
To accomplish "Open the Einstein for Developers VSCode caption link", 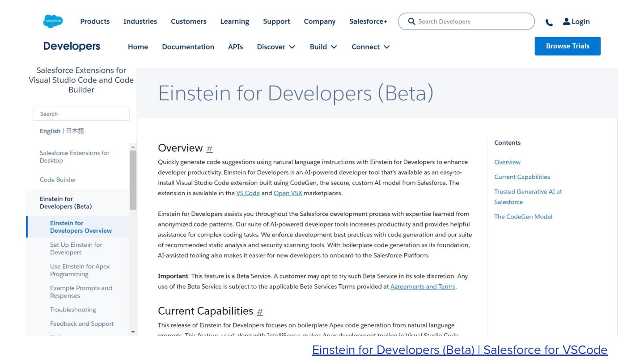I will [x=460, y=350].
